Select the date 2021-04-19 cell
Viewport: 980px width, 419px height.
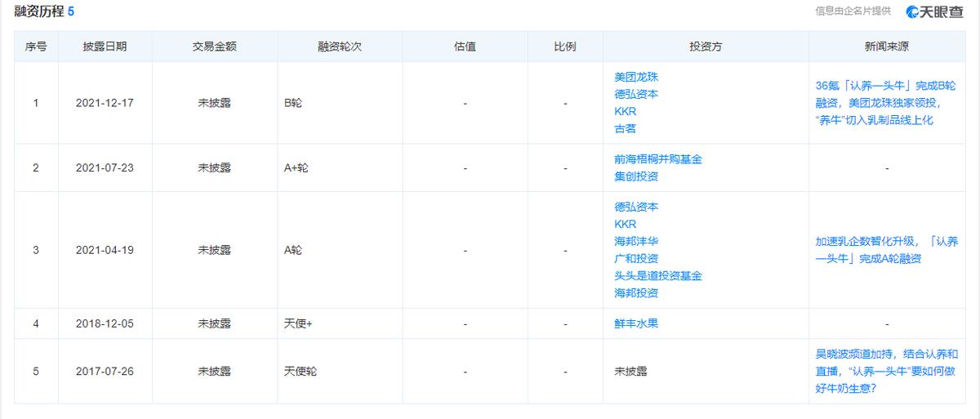click(x=105, y=250)
